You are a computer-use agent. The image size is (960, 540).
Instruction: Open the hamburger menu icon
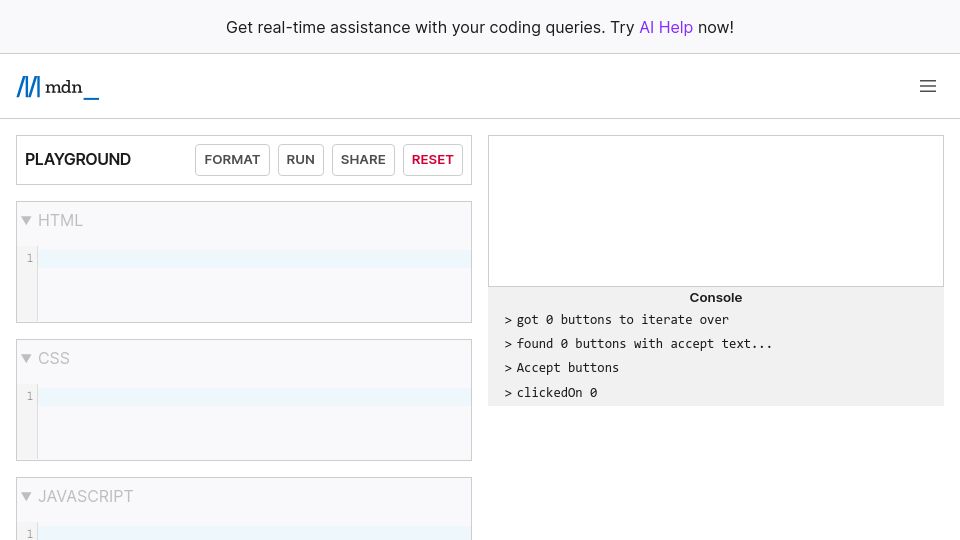pyautogui.click(x=928, y=86)
